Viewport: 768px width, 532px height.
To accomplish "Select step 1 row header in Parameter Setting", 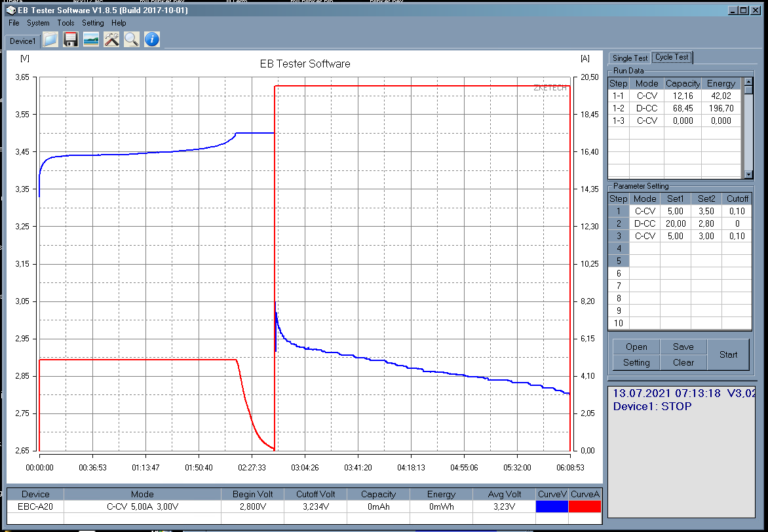I will click(x=619, y=211).
